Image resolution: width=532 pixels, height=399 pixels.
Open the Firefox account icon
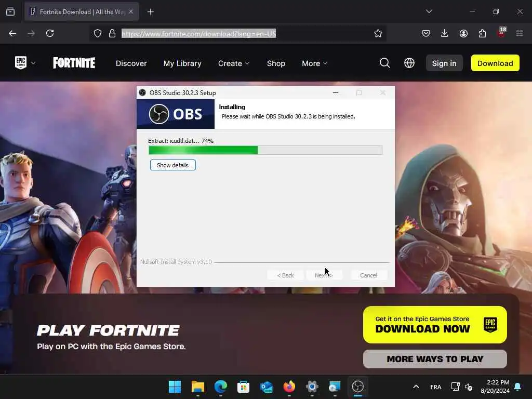(x=463, y=33)
